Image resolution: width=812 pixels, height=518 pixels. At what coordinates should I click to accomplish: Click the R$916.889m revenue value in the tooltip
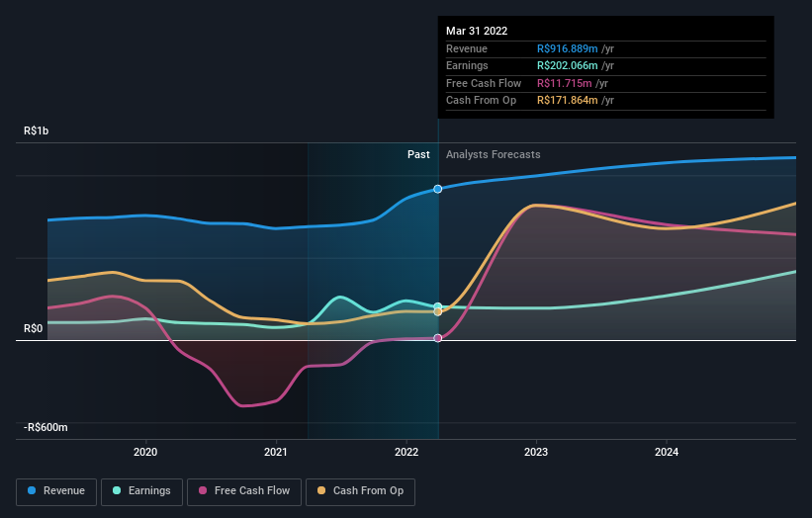coord(567,48)
